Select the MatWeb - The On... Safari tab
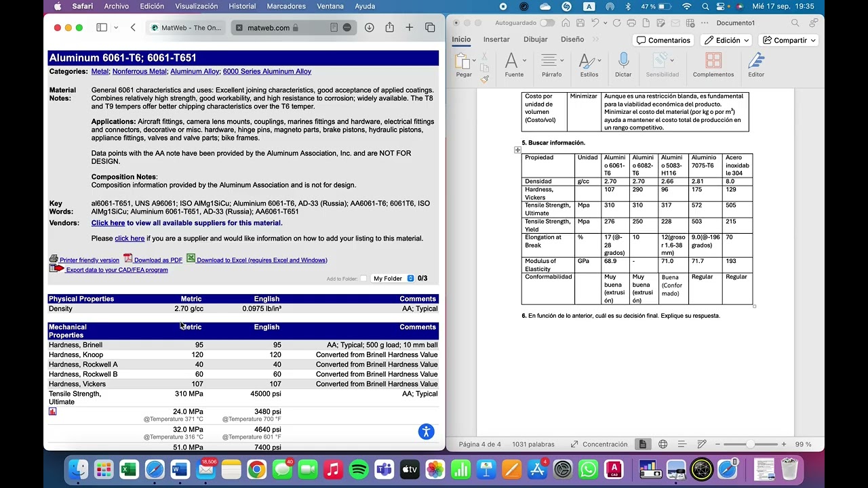The image size is (868, 488). (x=186, y=28)
